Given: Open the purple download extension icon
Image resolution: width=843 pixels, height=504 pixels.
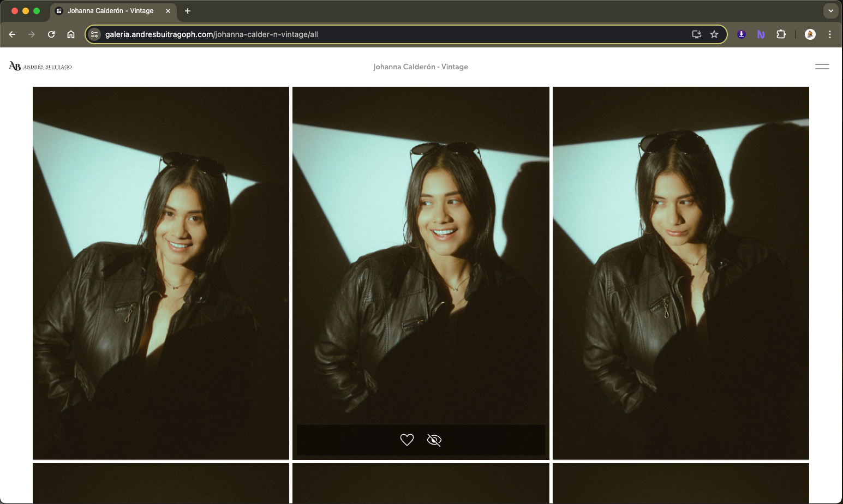Looking at the screenshot, I should pyautogui.click(x=742, y=34).
